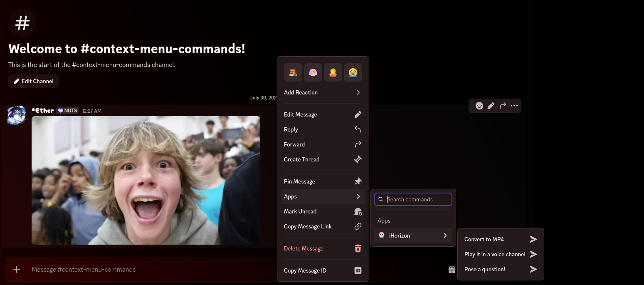Run Play it in a voice channel
Viewport: 644px width, 285px height.
coord(501,254)
